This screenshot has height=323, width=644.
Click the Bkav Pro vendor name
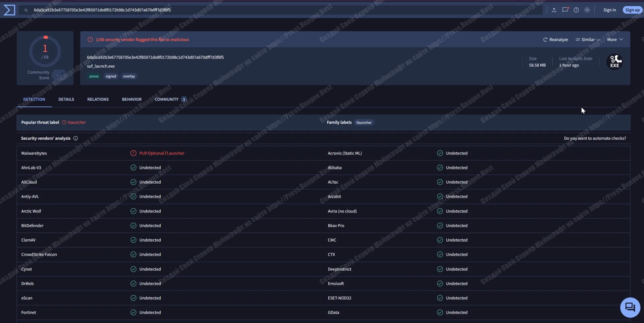click(x=336, y=226)
